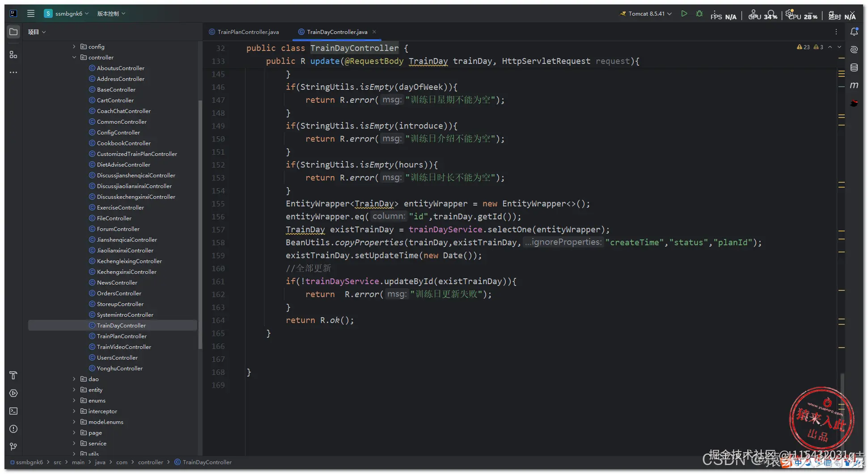Click the src breadcrumb
This screenshot has height=474, width=868.
pos(57,462)
